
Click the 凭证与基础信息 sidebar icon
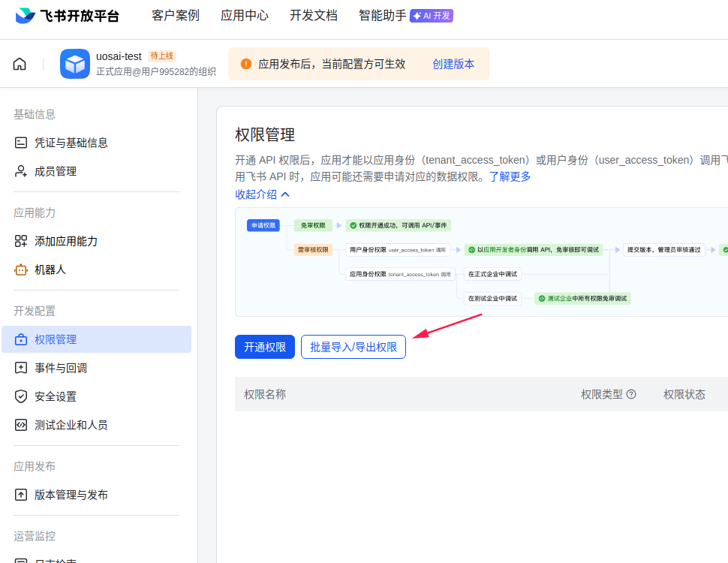coord(21,143)
